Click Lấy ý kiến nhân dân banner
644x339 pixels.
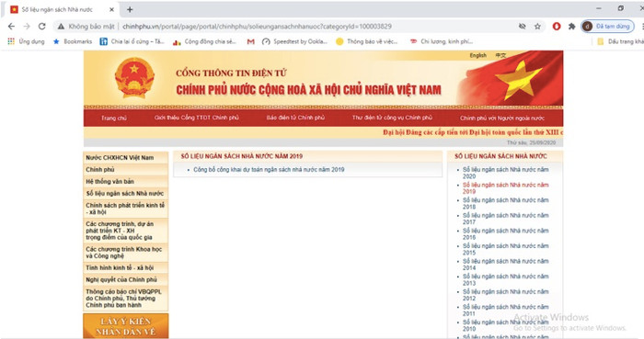tap(126, 326)
